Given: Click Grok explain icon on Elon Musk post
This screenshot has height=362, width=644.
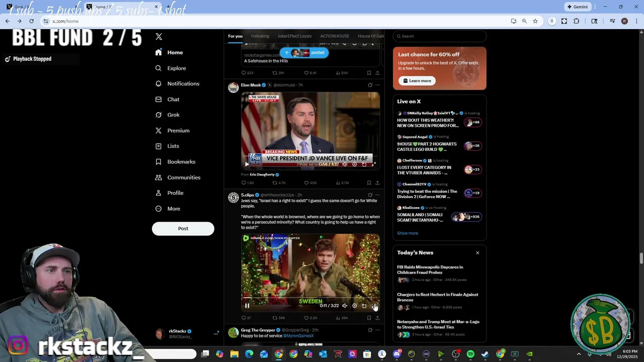Looking at the screenshot, I should click(x=370, y=85).
